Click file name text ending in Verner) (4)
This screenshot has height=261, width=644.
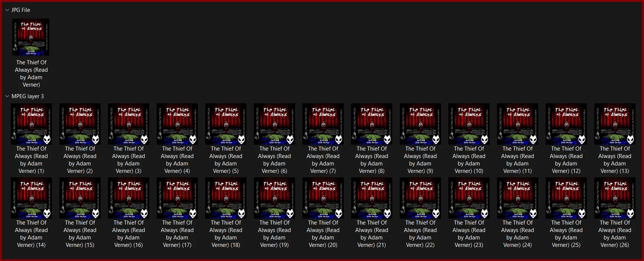click(177, 160)
